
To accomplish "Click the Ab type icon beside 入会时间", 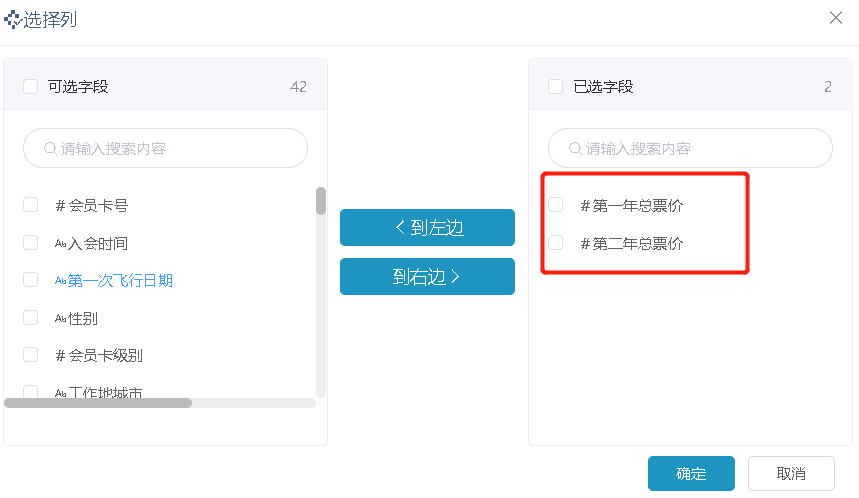I will [60, 243].
